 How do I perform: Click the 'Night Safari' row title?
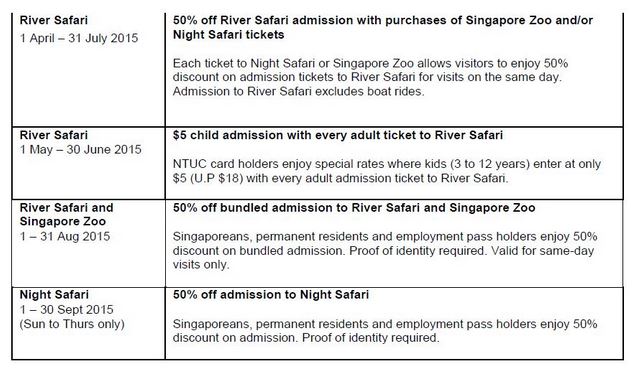pos(54,295)
